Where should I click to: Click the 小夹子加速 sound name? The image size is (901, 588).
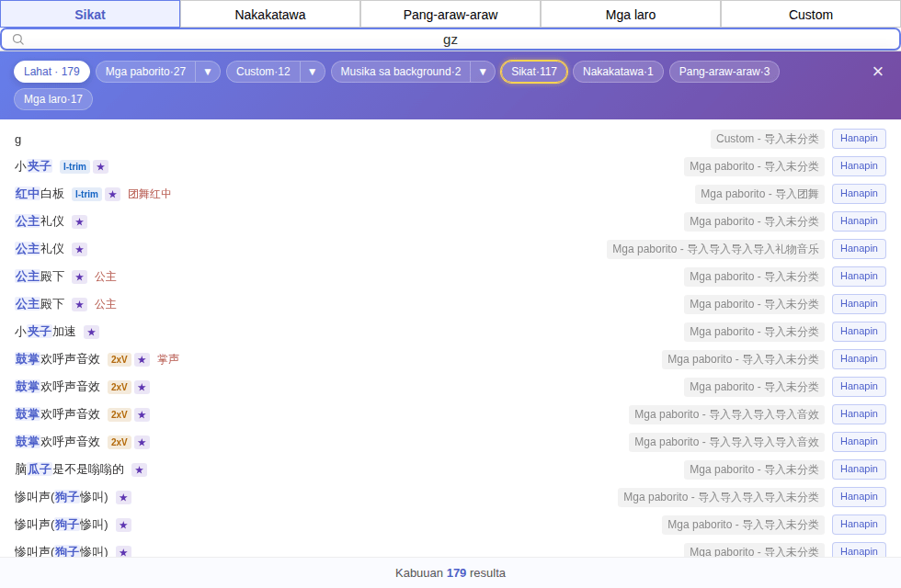45,332
